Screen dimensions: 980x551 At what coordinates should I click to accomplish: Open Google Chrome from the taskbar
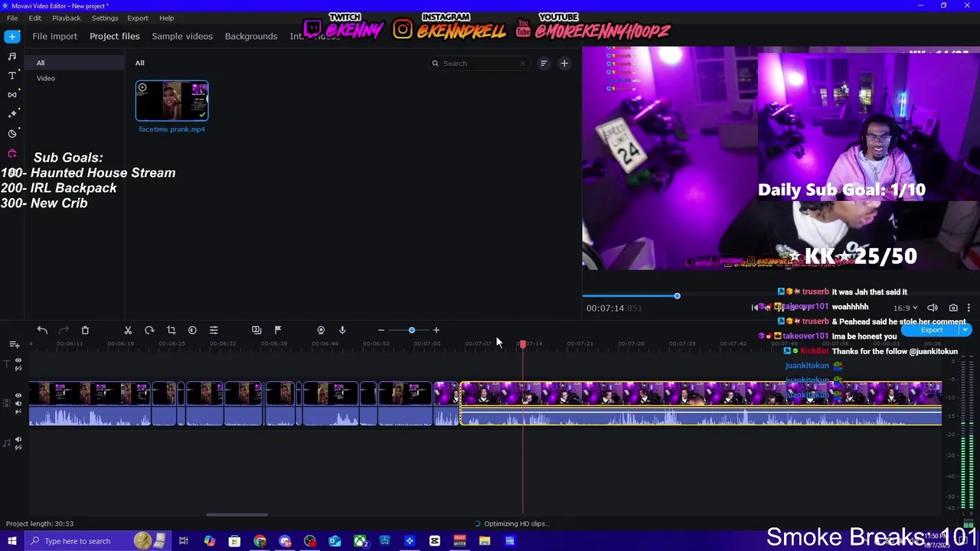[260, 541]
